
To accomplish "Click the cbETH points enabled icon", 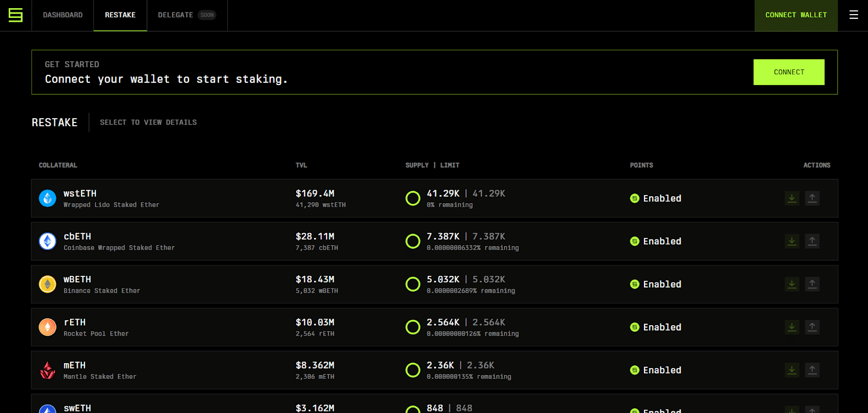I will point(635,241).
